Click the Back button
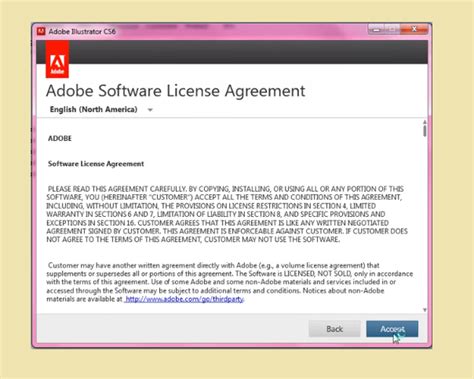 (x=334, y=329)
